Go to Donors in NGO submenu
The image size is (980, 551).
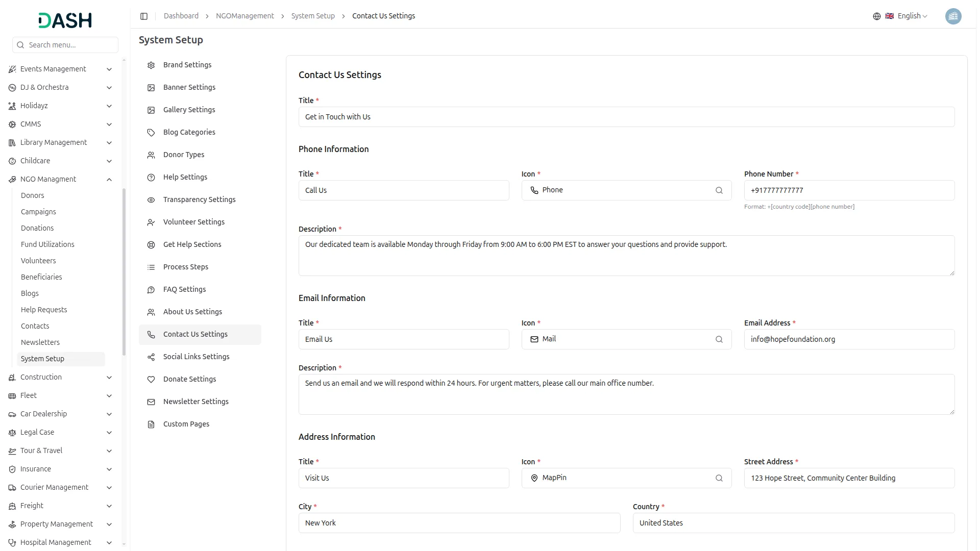(32, 195)
